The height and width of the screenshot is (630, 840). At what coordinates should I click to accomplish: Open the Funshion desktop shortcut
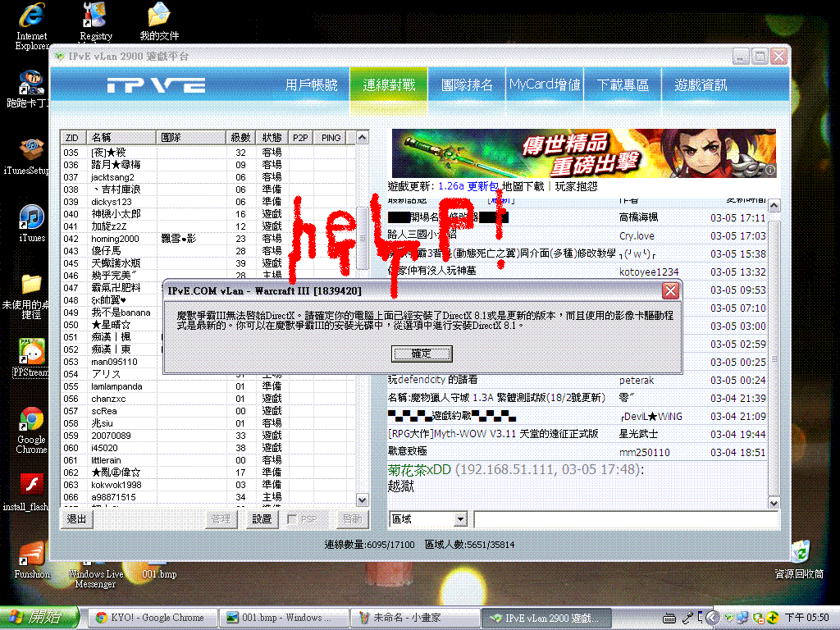31,555
